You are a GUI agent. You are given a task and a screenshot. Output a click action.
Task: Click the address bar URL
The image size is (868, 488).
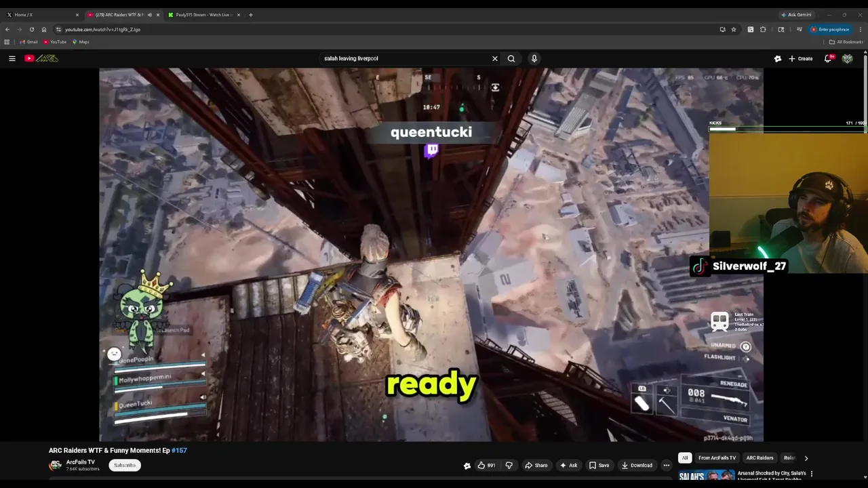pos(103,29)
